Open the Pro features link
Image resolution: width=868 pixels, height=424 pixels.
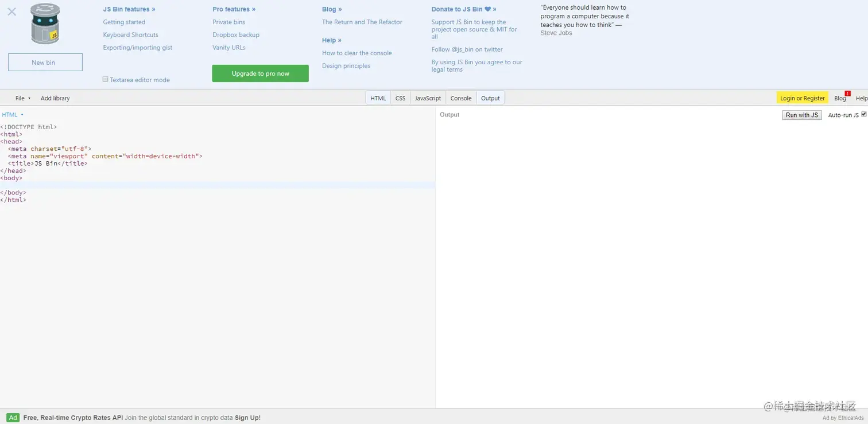[234, 9]
